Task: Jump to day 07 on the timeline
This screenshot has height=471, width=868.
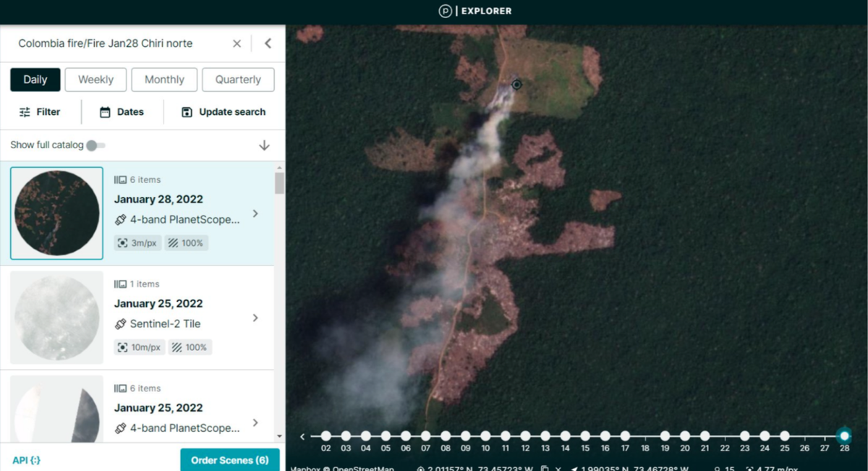Action: [425, 436]
